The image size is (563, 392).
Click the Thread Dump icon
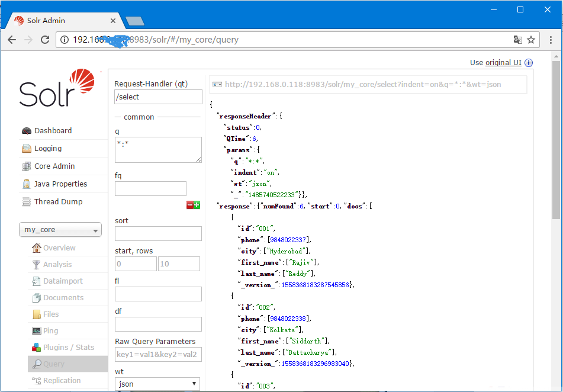click(27, 201)
